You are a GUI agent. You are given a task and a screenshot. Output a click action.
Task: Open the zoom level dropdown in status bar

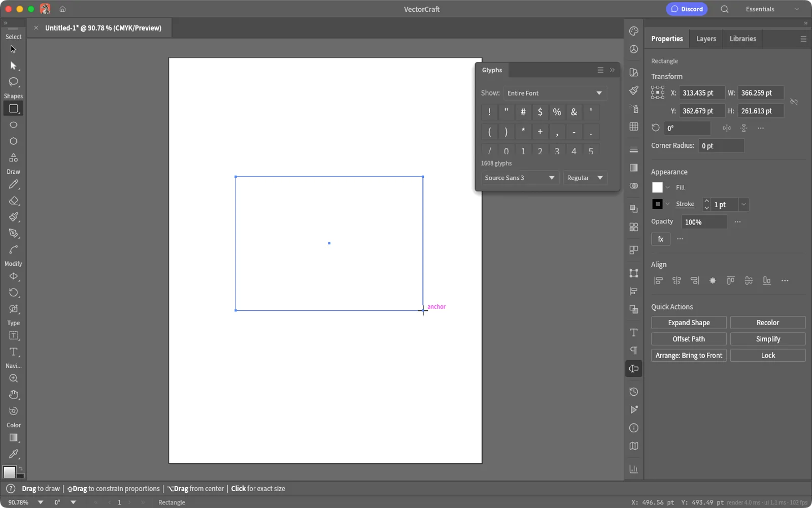point(41,502)
